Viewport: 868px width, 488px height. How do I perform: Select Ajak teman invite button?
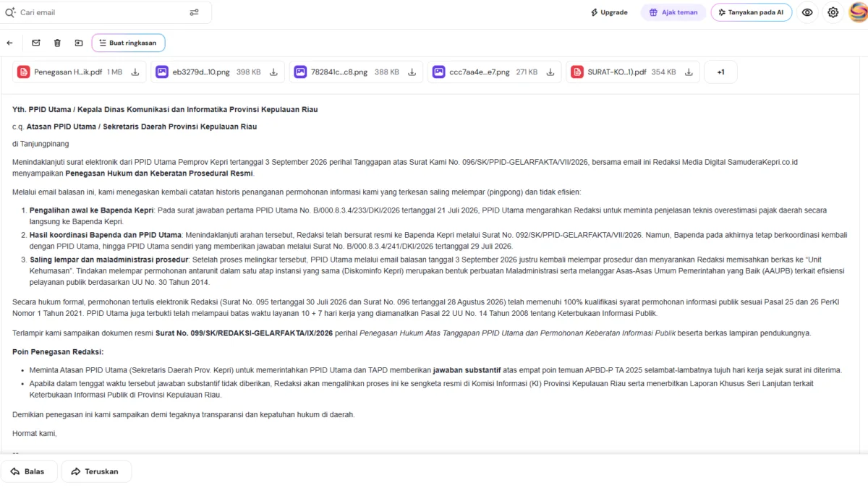[674, 12]
